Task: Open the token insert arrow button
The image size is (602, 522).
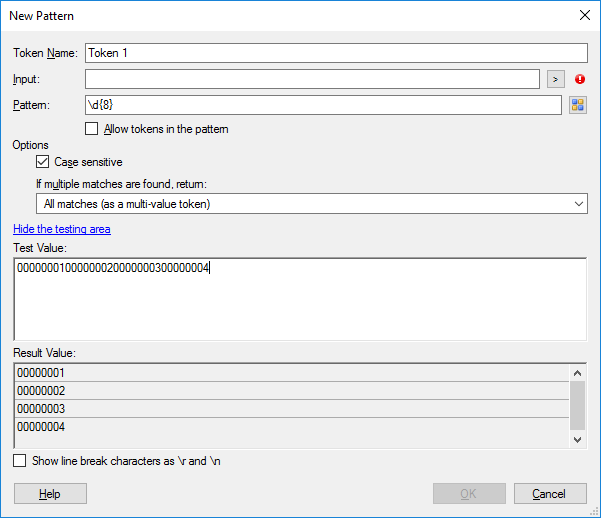Action: [x=556, y=79]
